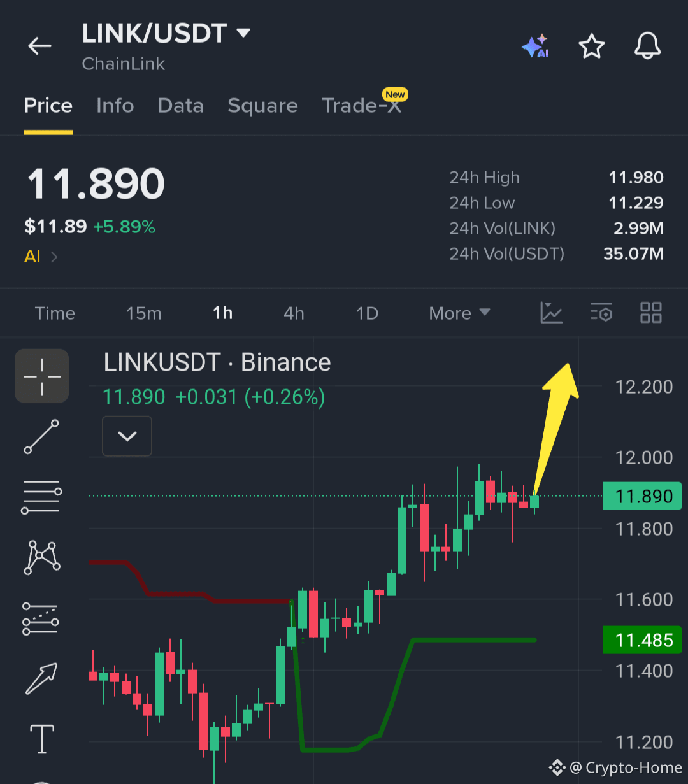
Task: Switch to the Data tab
Action: click(181, 106)
